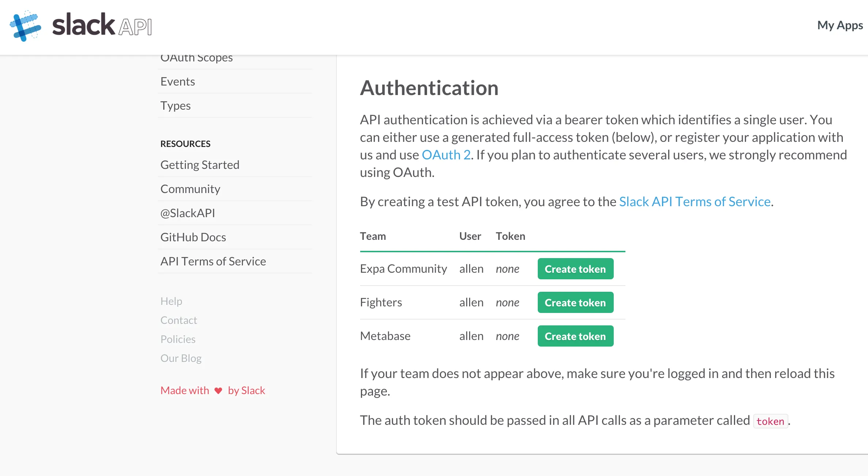This screenshot has width=868, height=476.
Task: Open OAuth Scopes sidebar item
Action: point(197,58)
